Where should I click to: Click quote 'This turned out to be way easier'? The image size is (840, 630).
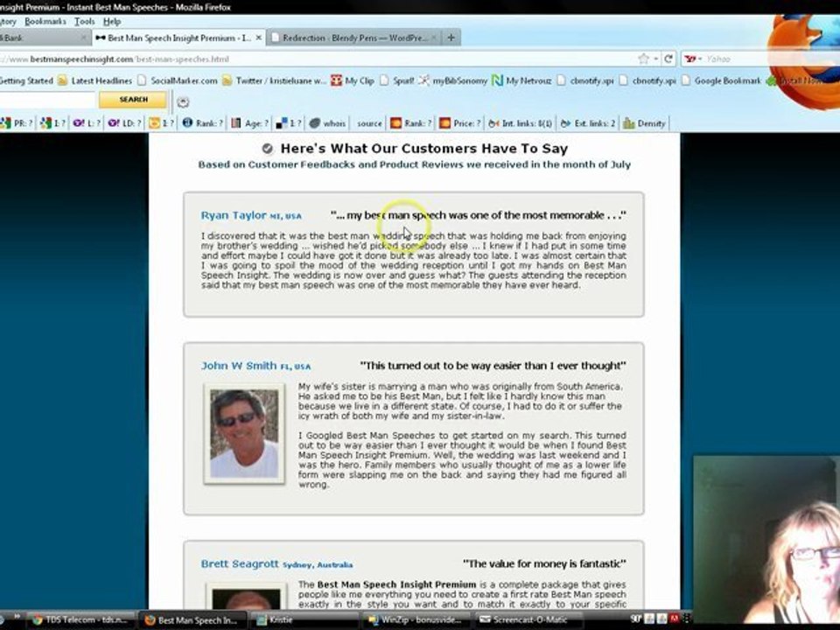493,366
